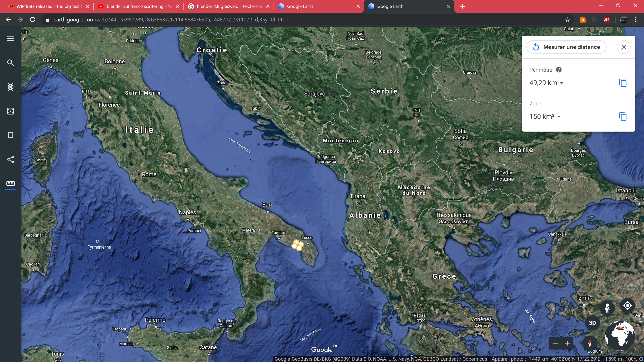
Task: View site info via padlock icon
Action: [x=47, y=19]
